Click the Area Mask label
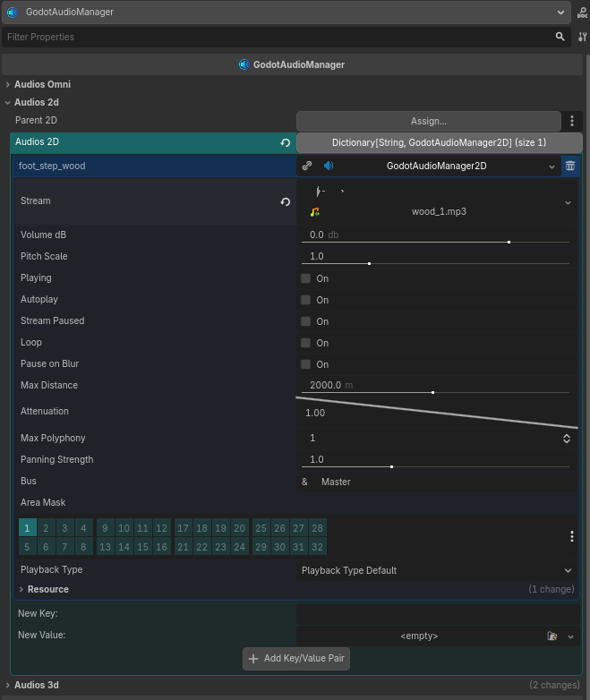Viewport: 590px width, 700px height. pyautogui.click(x=43, y=503)
